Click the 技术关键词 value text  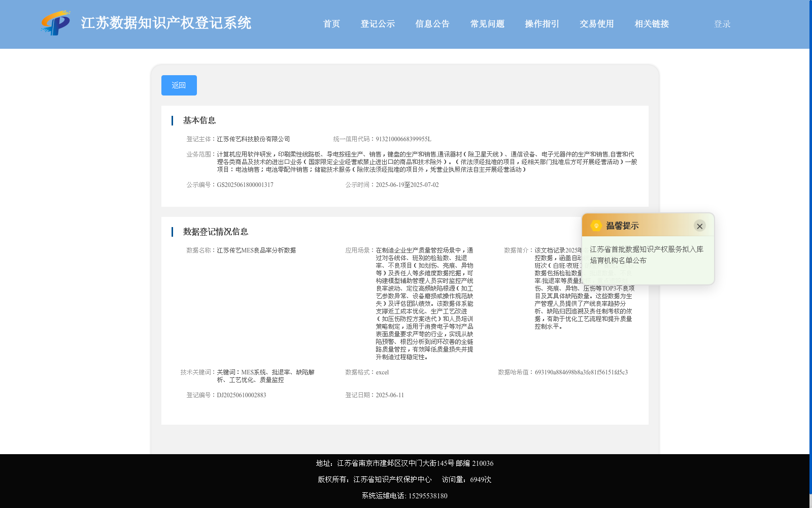(265, 376)
